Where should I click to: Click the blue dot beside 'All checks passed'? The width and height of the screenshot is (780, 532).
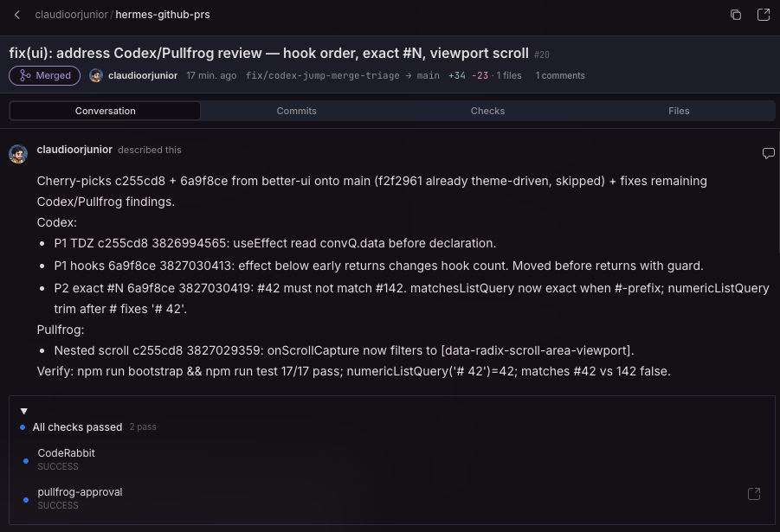[x=23, y=427]
